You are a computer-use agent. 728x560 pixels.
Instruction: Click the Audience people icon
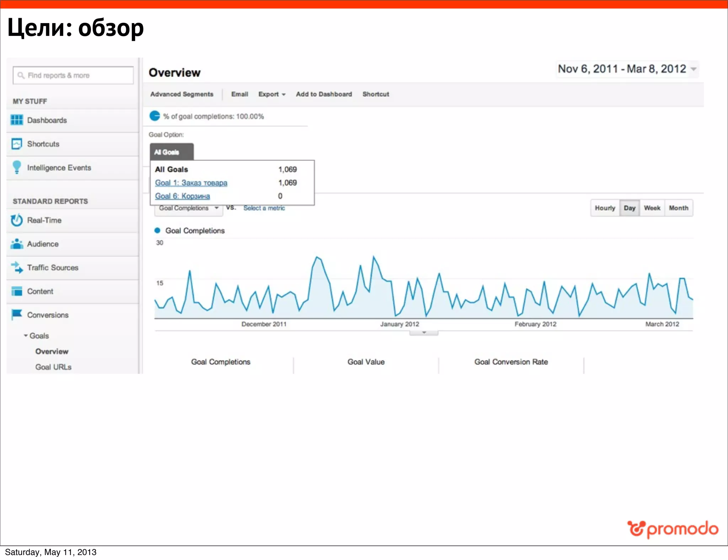click(x=17, y=244)
